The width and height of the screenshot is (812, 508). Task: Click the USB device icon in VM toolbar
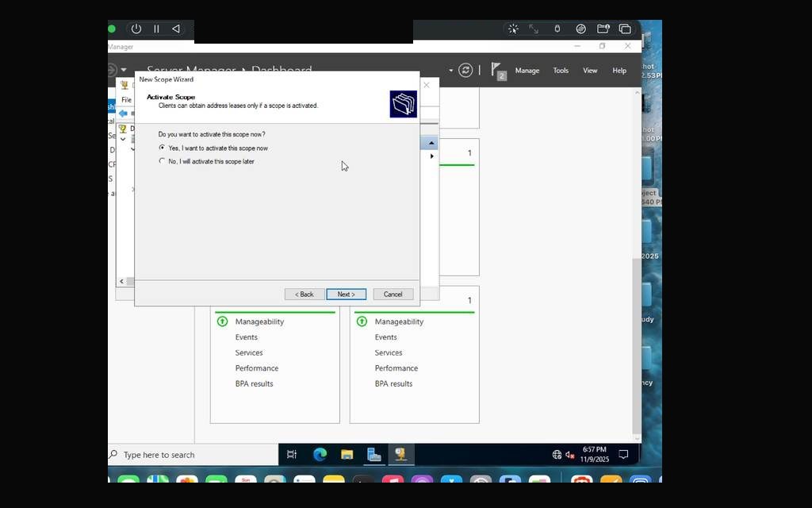557,29
